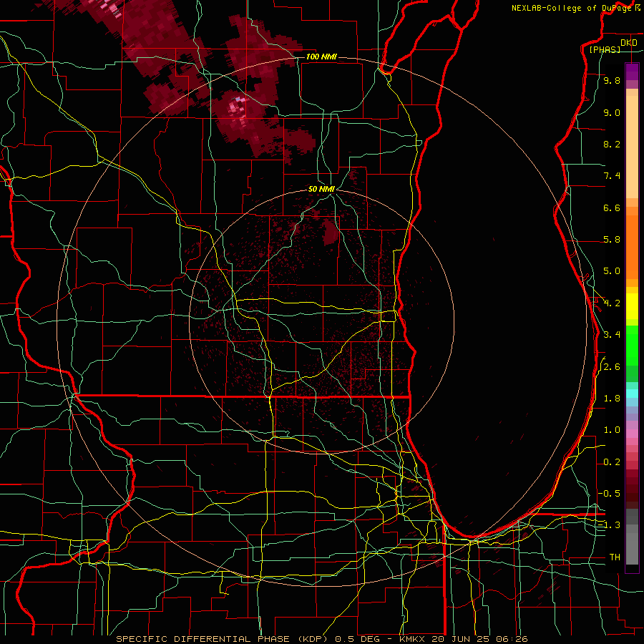Click the 0.2 legend value
Screen dimensions: 644x644
click(x=612, y=462)
